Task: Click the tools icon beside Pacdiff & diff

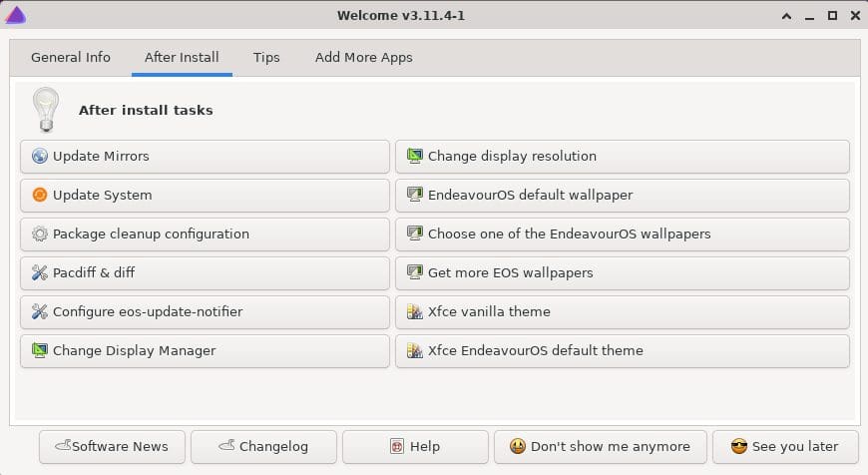Action: [x=39, y=272]
